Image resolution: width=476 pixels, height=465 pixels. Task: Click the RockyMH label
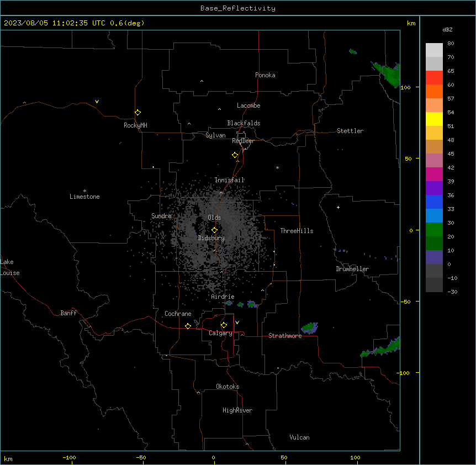pos(135,125)
